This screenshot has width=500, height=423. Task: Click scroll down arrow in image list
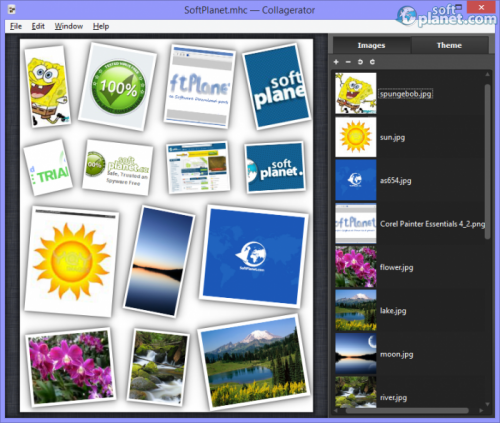487,404
